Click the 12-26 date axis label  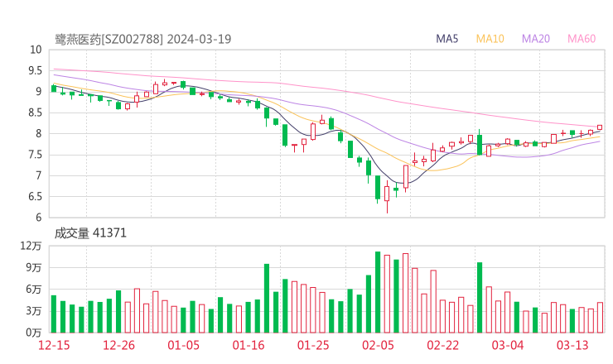118,345
